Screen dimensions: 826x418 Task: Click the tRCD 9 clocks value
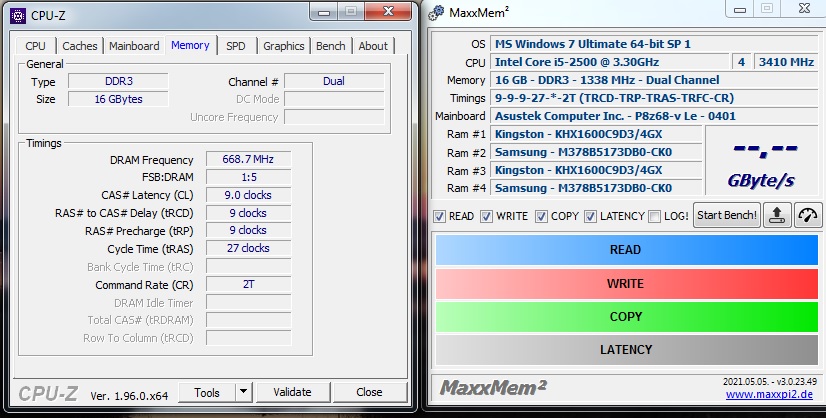pos(248,213)
